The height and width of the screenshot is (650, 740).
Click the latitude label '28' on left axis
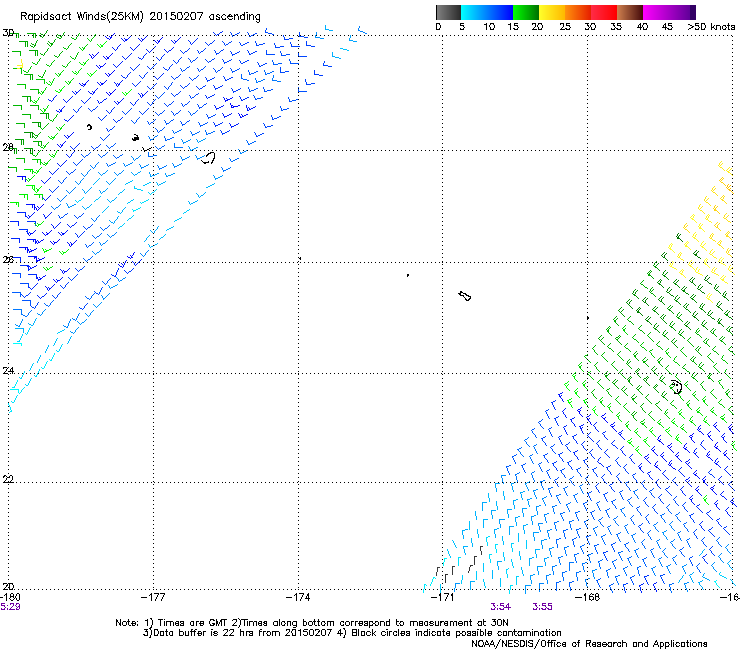point(8,148)
